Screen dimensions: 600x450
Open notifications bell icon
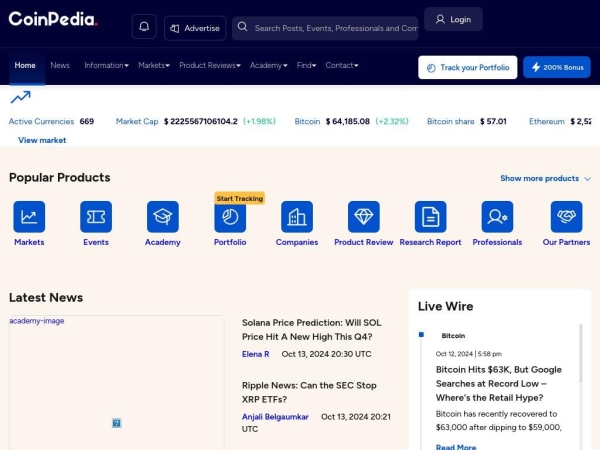pos(144,26)
